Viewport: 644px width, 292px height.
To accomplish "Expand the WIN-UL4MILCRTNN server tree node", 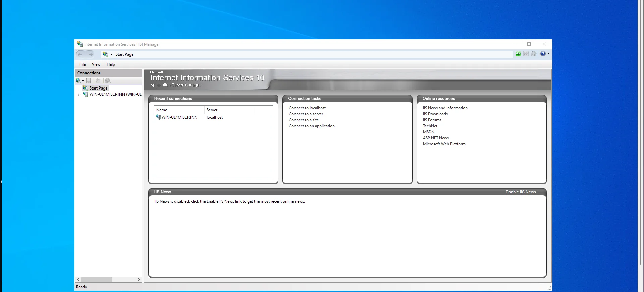I will [x=78, y=95].
